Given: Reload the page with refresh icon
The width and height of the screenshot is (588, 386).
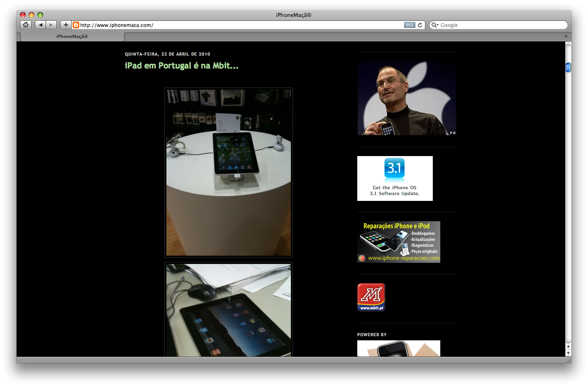Looking at the screenshot, I should [420, 25].
